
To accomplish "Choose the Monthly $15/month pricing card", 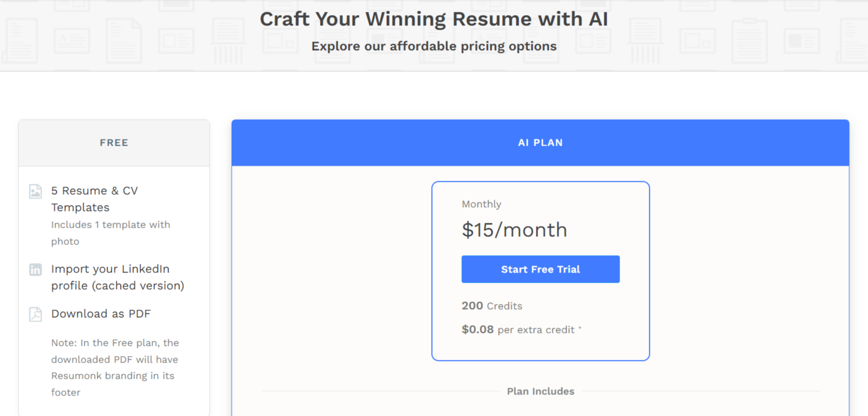I will pyautogui.click(x=540, y=271).
